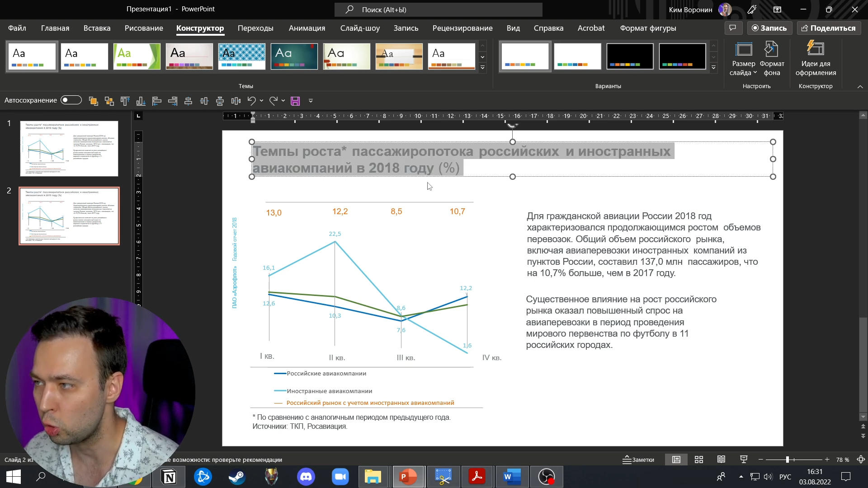Click the save icon in quick access toolbar
The height and width of the screenshot is (488, 868).
pos(295,101)
